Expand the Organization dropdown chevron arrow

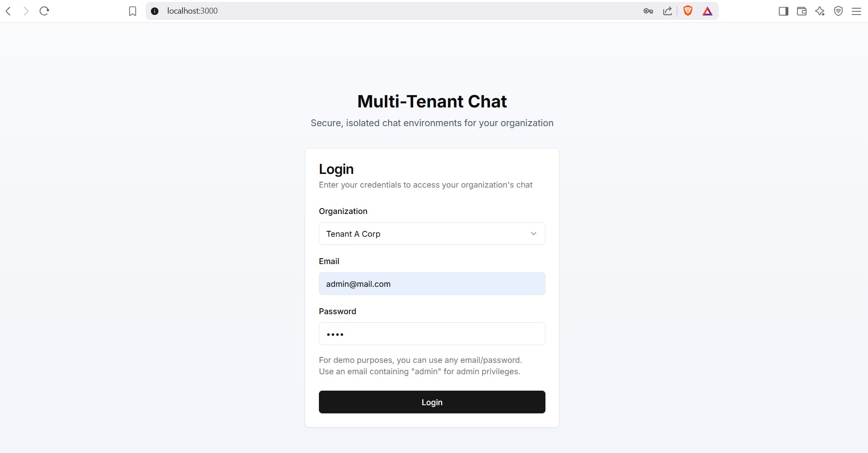pyautogui.click(x=534, y=234)
